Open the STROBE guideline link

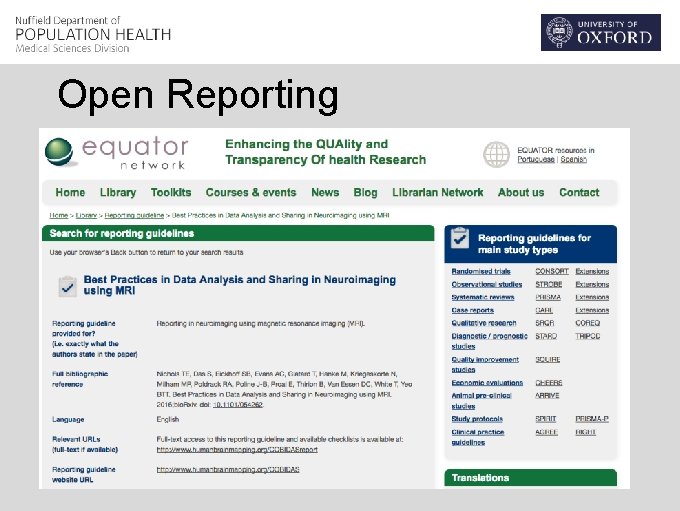pyautogui.click(x=549, y=284)
